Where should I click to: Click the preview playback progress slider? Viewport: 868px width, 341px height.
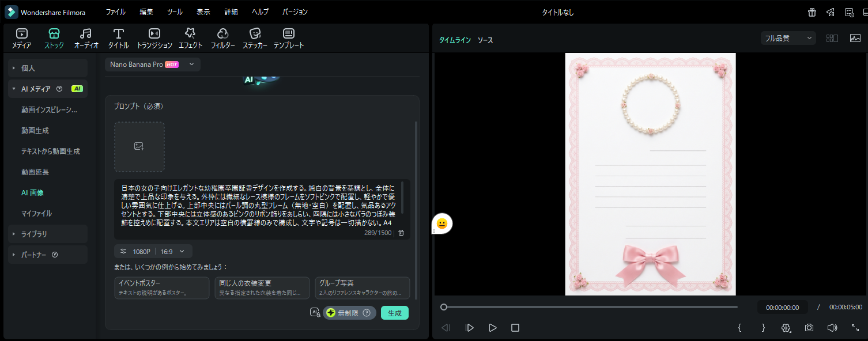590,307
